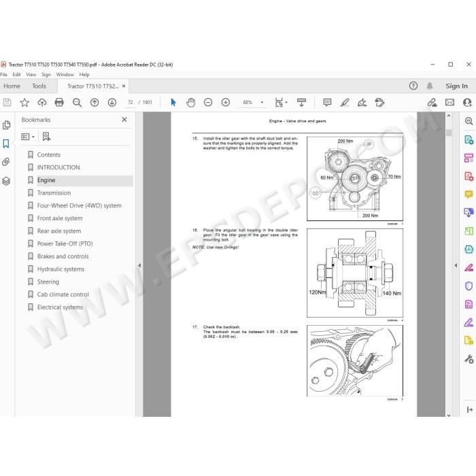The width and height of the screenshot is (476, 476).
Task: Click the Sign In button
Action: tap(456, 86)
